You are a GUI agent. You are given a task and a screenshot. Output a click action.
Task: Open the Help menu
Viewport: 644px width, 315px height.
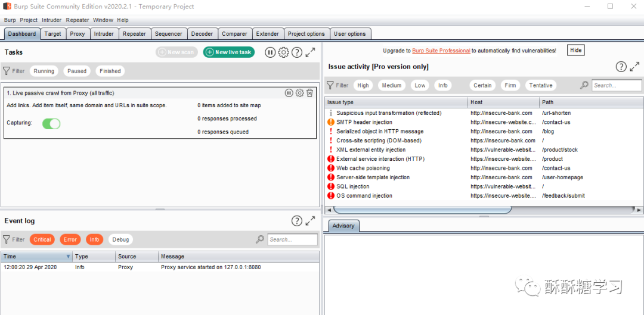(x=122, y=20)
